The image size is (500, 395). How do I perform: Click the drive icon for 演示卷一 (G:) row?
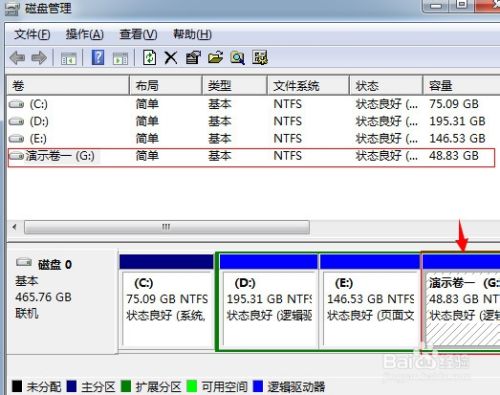tap(16, 156)
